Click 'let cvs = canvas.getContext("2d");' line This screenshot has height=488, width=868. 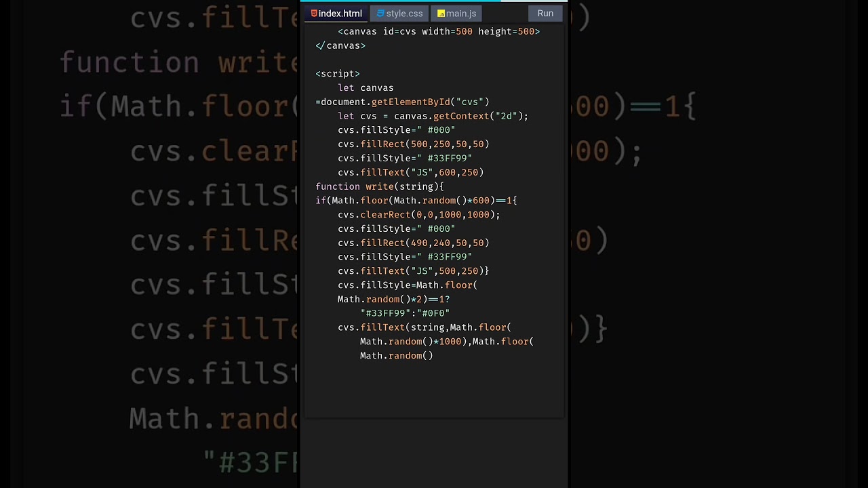pos(433,116)
